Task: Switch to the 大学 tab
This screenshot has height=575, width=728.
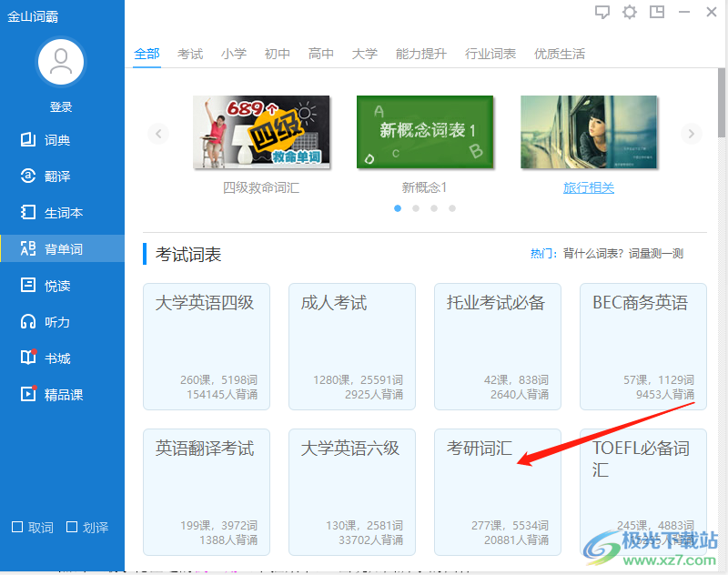Action: coord(365,54)
